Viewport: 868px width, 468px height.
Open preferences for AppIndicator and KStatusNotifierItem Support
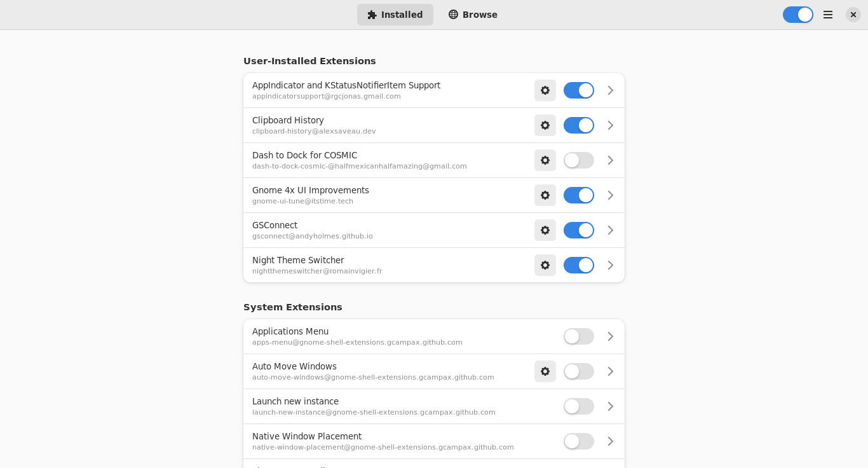545,90
